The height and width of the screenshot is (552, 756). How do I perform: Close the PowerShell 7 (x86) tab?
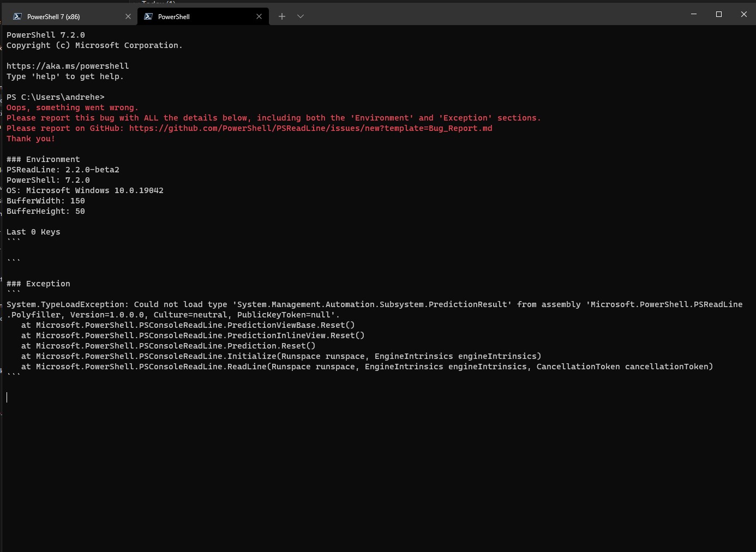pos(128,16)
